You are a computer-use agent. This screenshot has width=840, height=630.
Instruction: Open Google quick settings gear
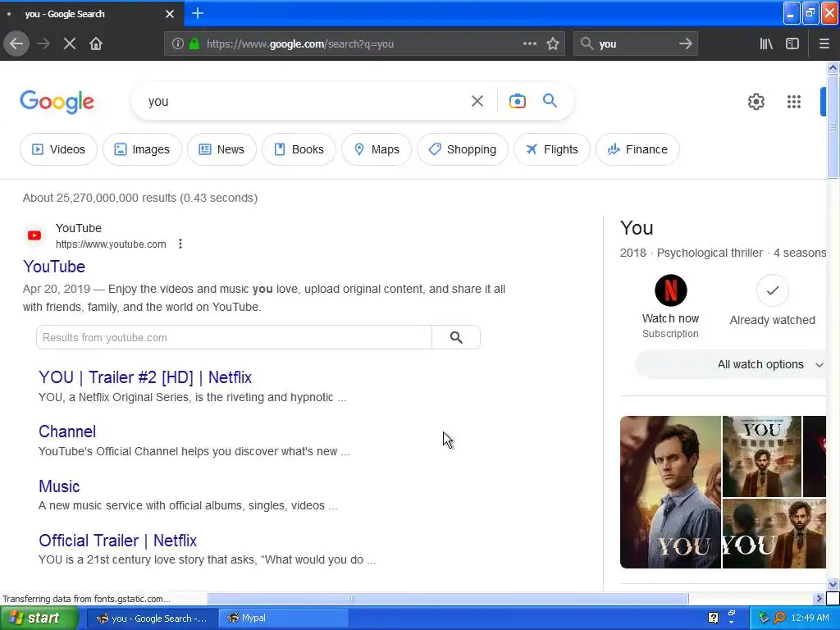click(x=756, y=101)
